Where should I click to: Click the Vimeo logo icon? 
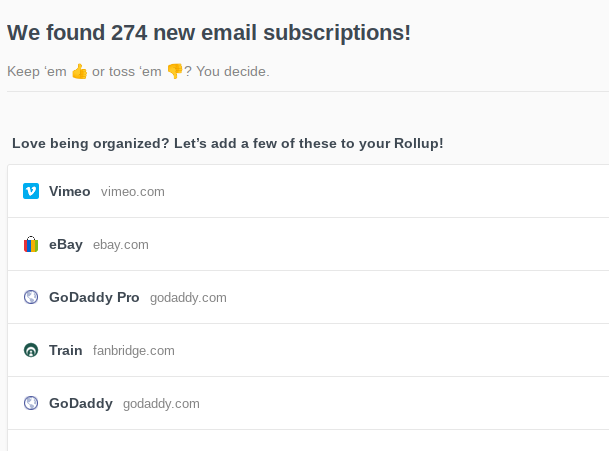pos(31,191)
